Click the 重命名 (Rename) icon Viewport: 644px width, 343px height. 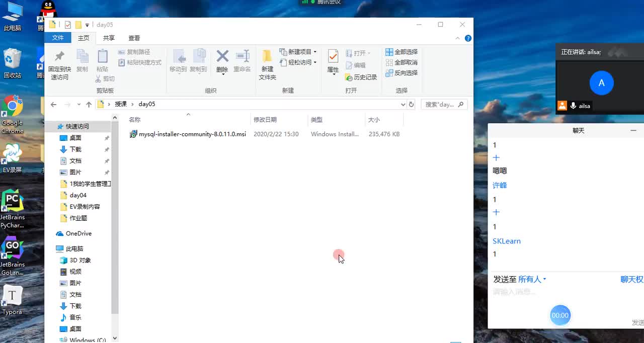242,61
